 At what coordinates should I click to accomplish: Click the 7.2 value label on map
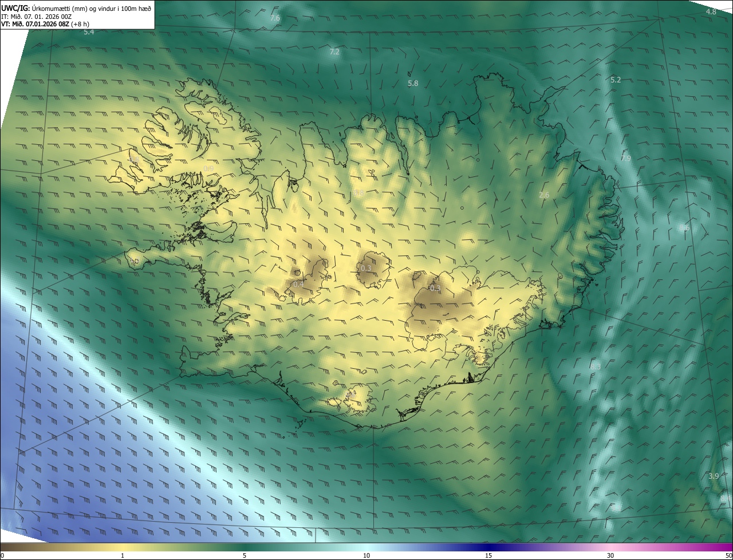coord(334,52)
